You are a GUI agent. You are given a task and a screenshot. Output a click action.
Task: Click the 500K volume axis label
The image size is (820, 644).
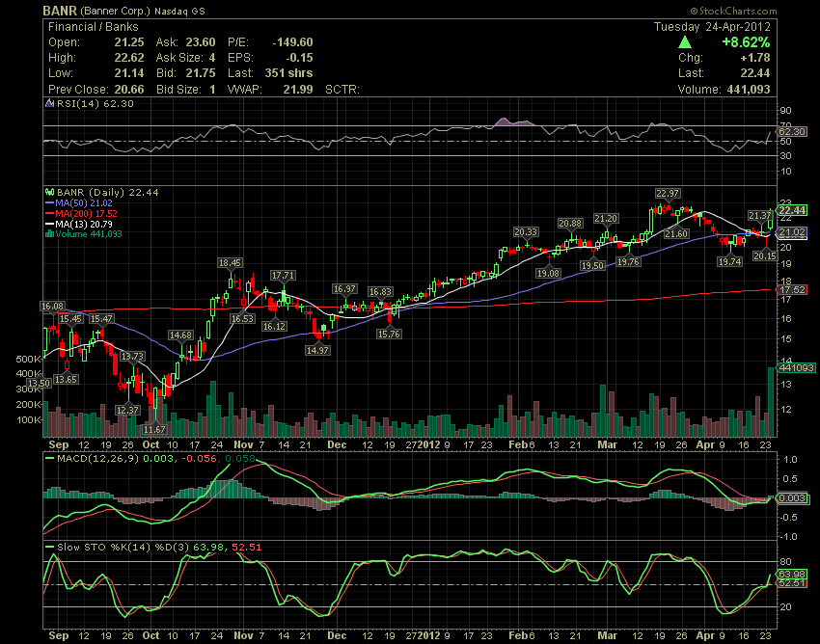(x=28, y=359)
